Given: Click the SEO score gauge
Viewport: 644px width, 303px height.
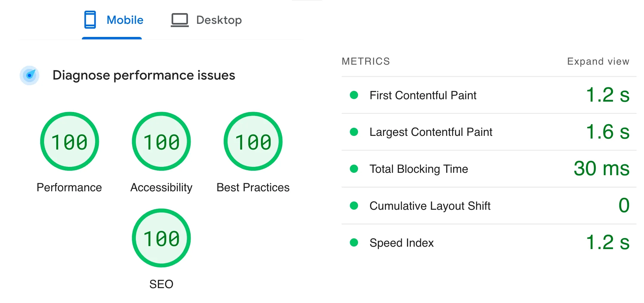Looking at the screenshot, I should coord(161,238).
